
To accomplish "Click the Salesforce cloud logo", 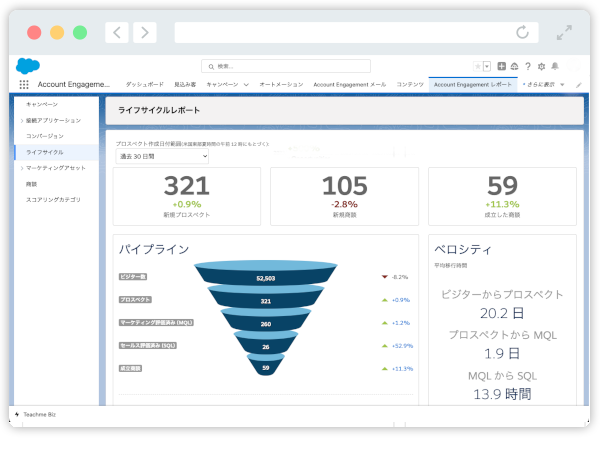I will click(x=28, y=65).
